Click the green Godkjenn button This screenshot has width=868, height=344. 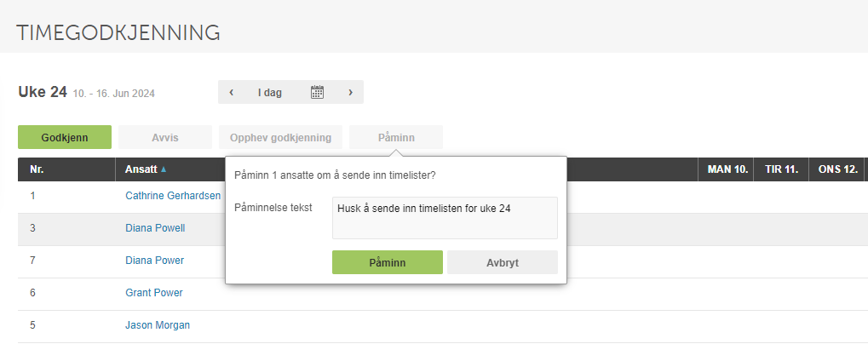65,137
